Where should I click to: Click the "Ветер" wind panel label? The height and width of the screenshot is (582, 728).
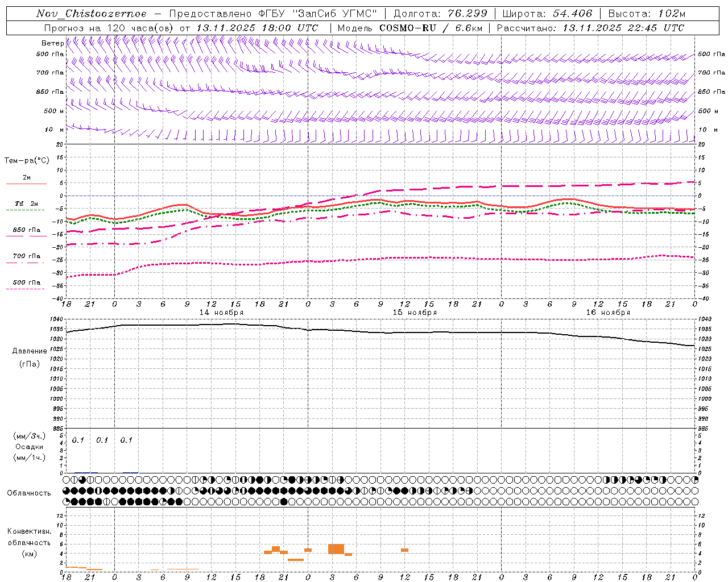pyautogui.click(x=52, y=43)
